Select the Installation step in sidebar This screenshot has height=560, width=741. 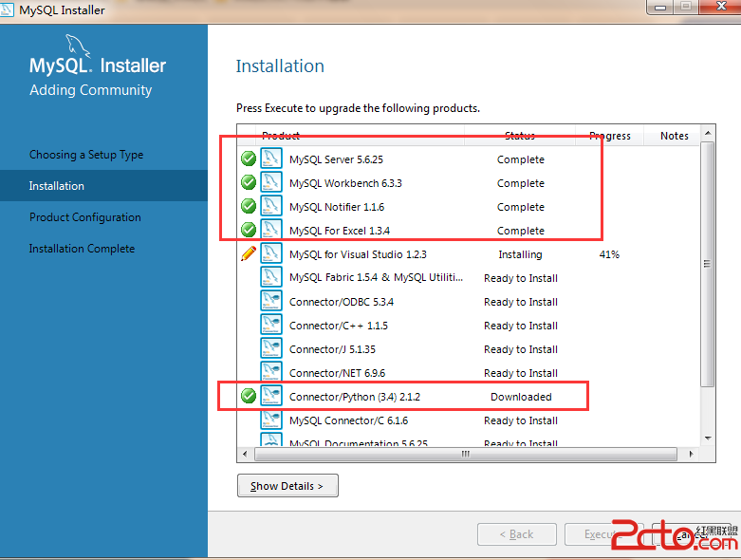[103, 186]
